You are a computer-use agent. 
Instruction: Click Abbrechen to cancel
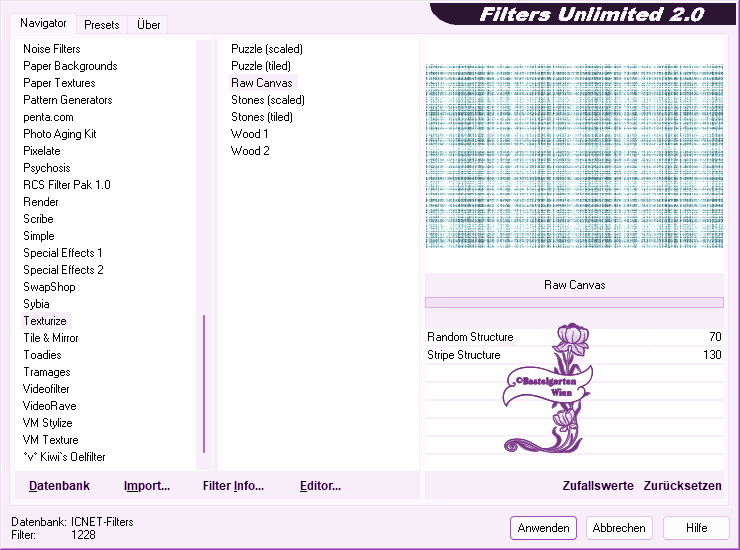coord(619,528)
